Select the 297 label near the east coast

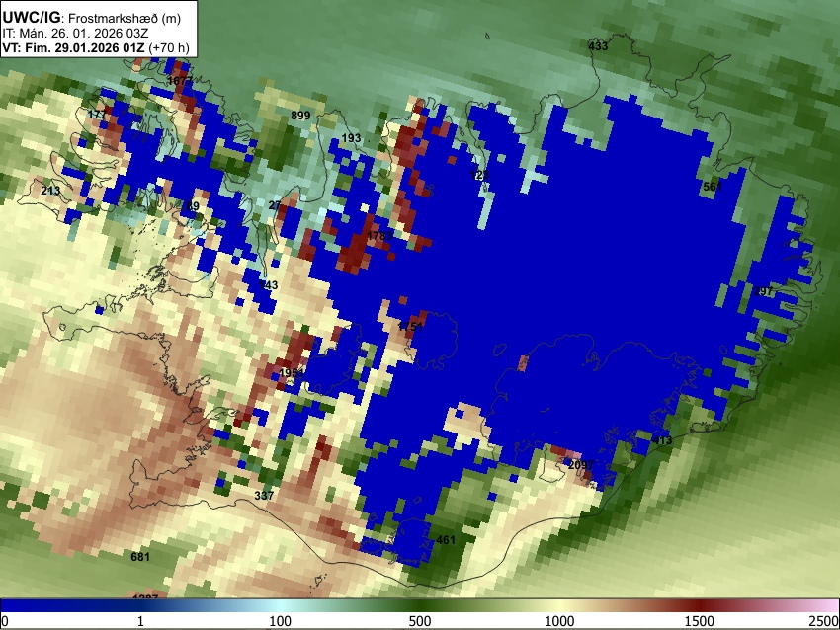tap(763, 291)
